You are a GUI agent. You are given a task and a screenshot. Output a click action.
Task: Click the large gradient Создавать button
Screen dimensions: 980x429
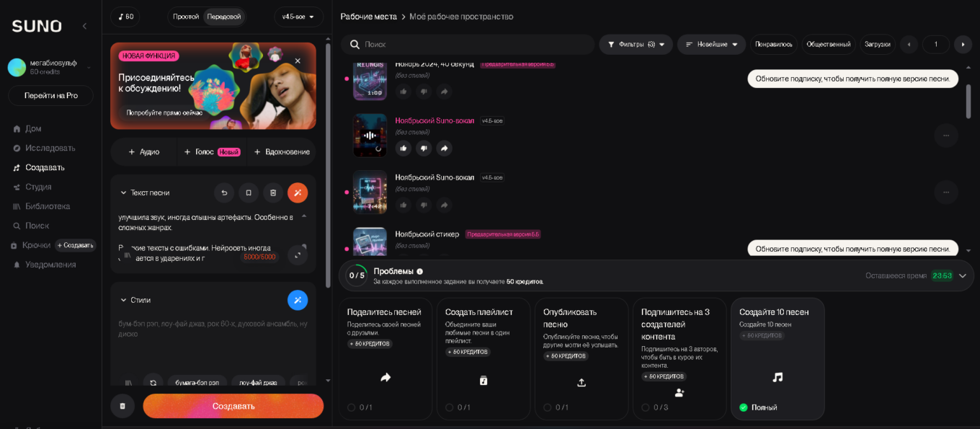(233, 406)
